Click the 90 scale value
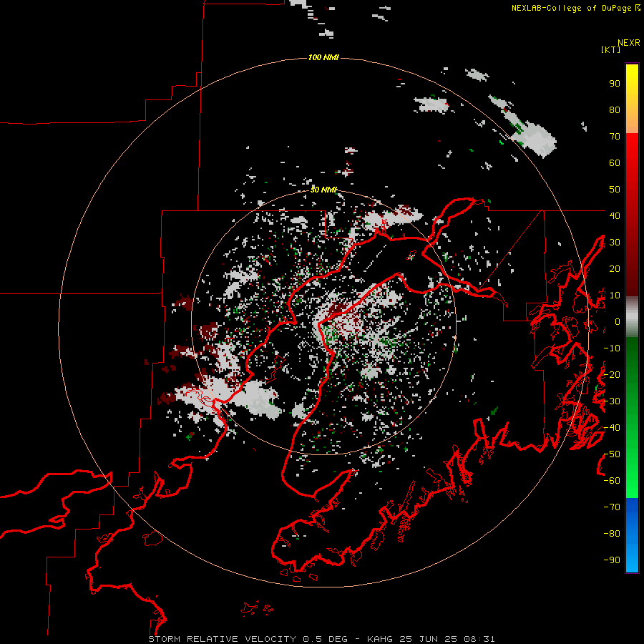Viewport: 644px width, 644px height. 615,84
